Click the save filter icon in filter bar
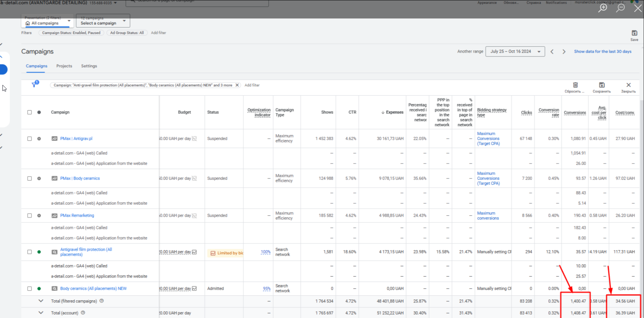Viewport: 644px width, 318px height. 601,85
